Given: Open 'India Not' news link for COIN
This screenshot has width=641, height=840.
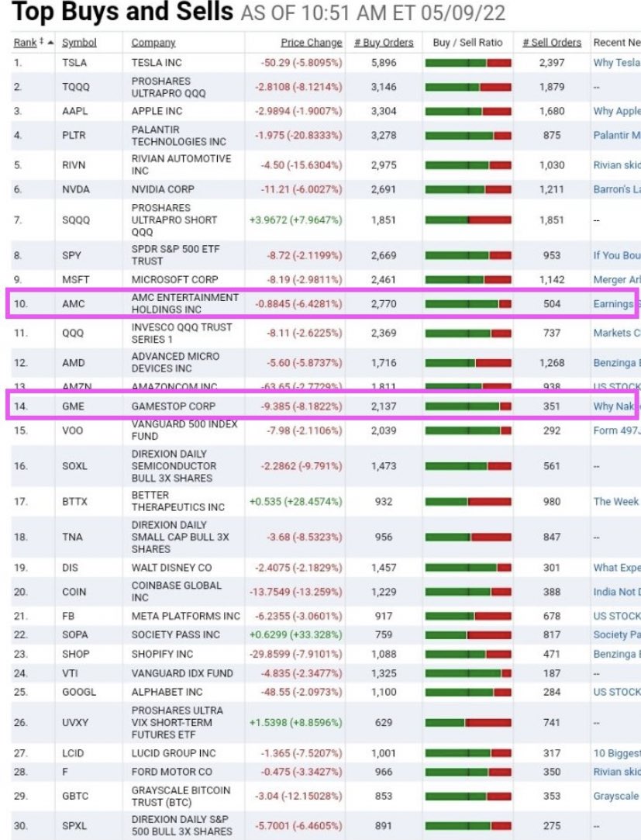Looking at the screenshot, I should click(x=617, y=592).
